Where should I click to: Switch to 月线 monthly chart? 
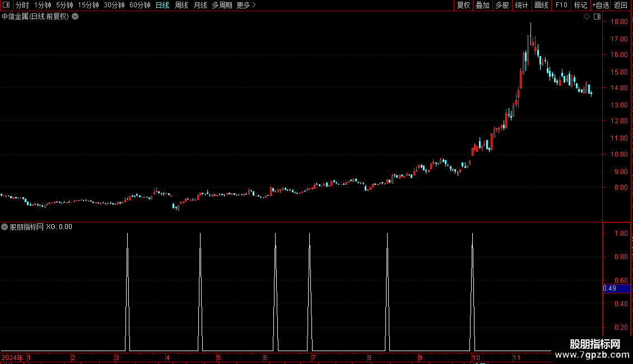coord(200,5)
